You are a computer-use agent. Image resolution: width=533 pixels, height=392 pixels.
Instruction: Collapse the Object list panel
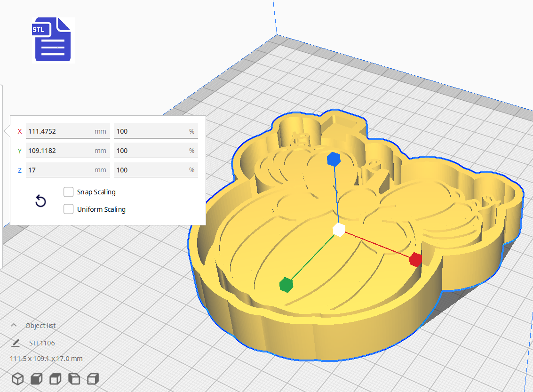(x=14, y=325)
